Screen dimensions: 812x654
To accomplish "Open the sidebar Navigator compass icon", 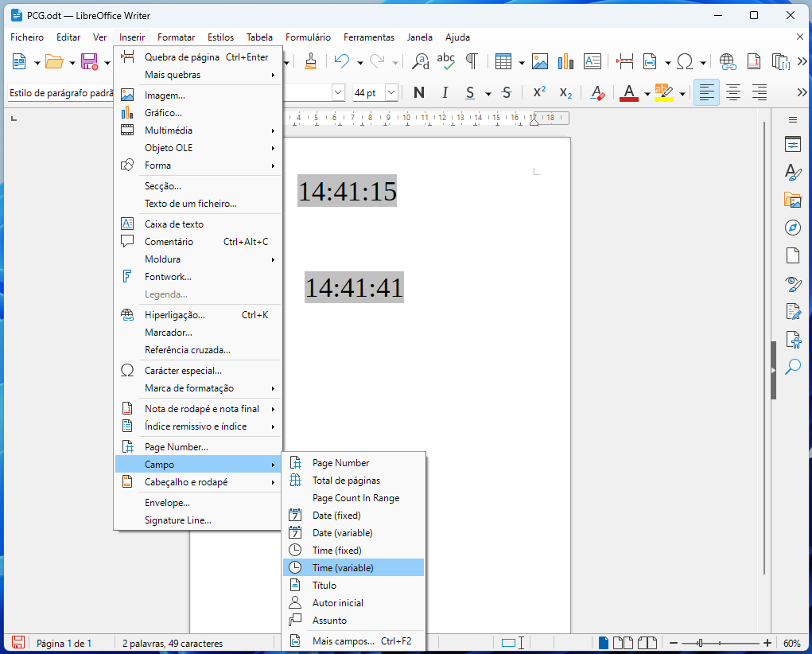I will [x=792, y=228].
